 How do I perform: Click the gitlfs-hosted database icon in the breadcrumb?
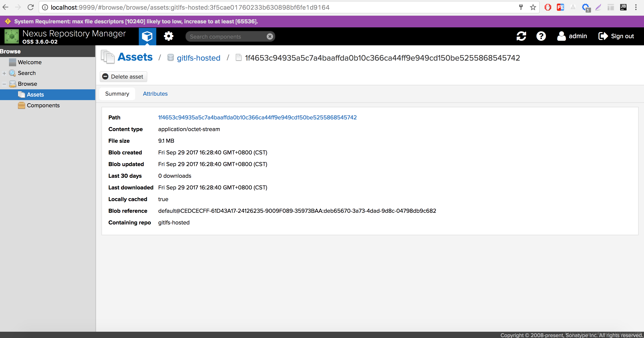170,58
